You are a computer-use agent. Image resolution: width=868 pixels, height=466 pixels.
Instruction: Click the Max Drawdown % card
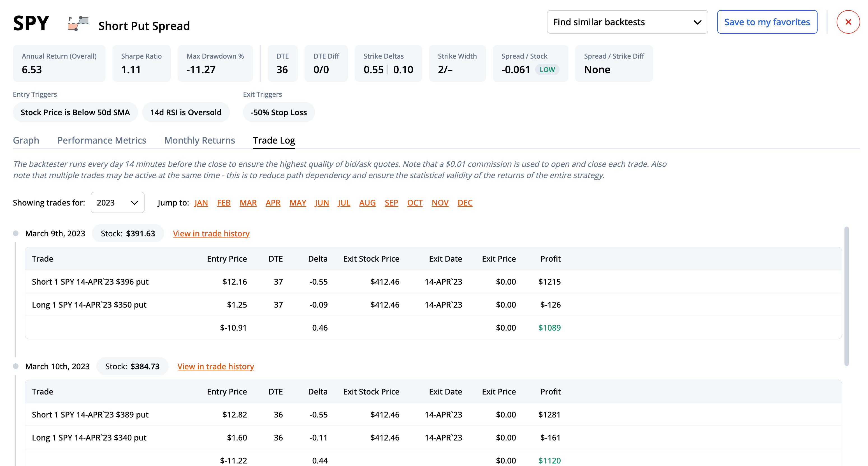click(215, 63)
